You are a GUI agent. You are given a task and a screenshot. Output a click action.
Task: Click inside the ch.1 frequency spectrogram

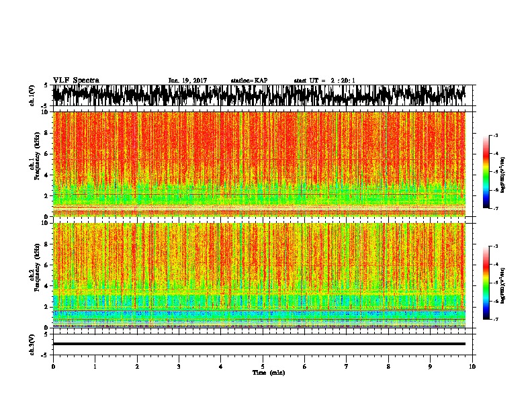click(259, 164)
